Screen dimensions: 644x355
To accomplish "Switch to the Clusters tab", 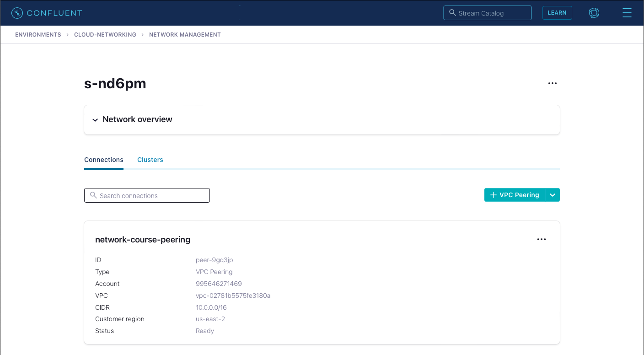I will tap(150, 160).
